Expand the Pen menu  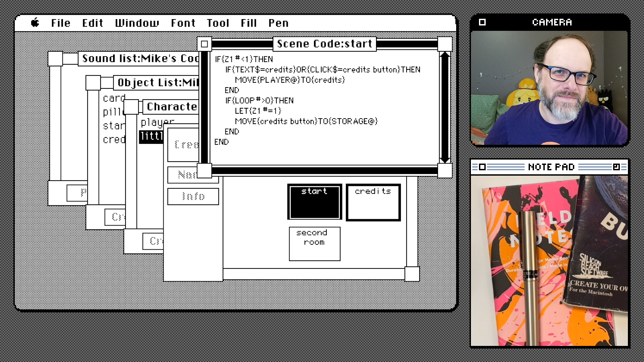(278, 23)
